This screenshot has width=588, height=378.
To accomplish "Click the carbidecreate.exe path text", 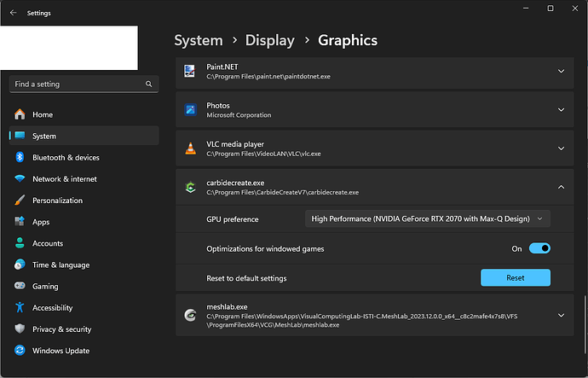I will [x=282, y=193].
